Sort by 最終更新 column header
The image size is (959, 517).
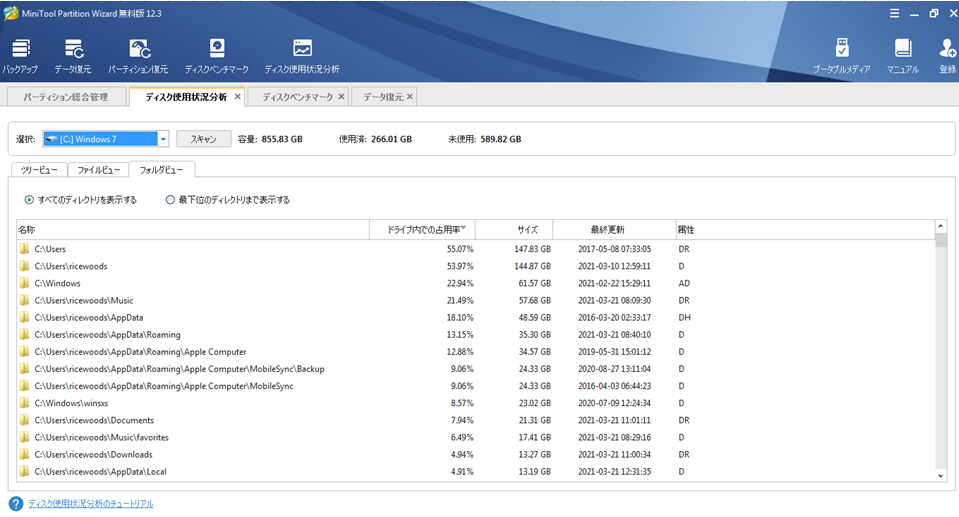[x=614, y=230]
